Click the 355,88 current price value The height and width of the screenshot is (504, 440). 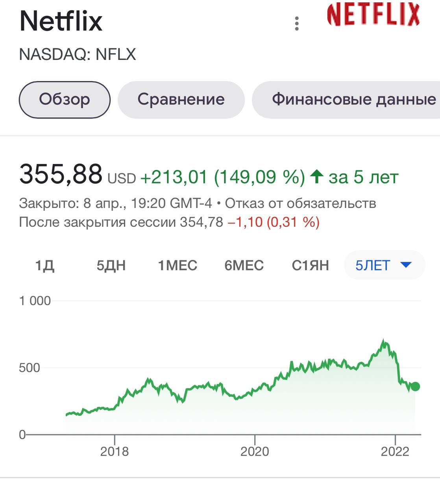pos(61,174)
